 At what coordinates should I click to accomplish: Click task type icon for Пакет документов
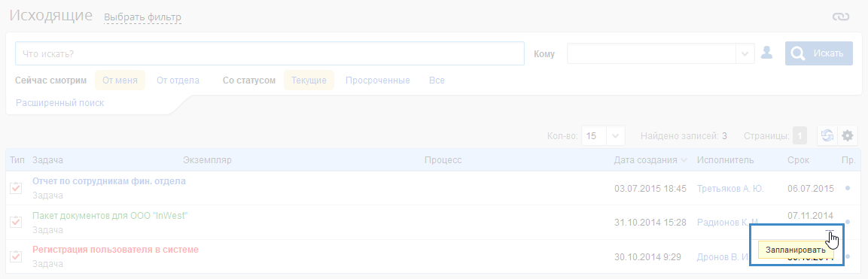(x=16, y=222)
